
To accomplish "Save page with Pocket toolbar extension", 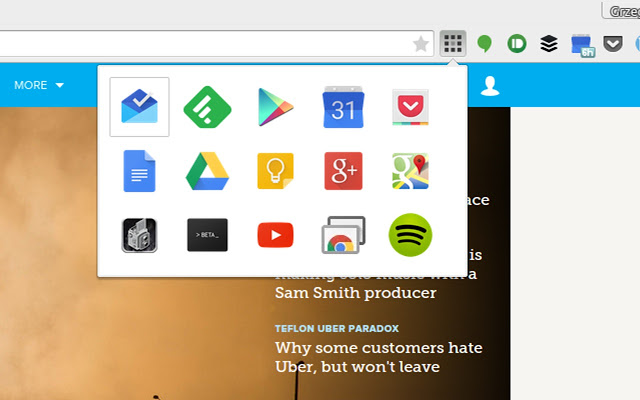I will point(613,43).
